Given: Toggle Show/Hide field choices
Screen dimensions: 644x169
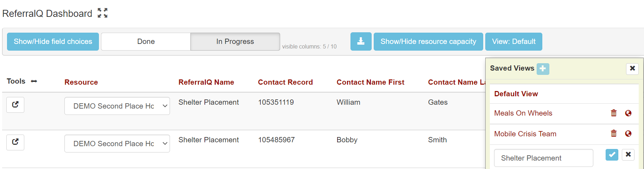Looking at the screenshot, I should (x=53, y=41).
